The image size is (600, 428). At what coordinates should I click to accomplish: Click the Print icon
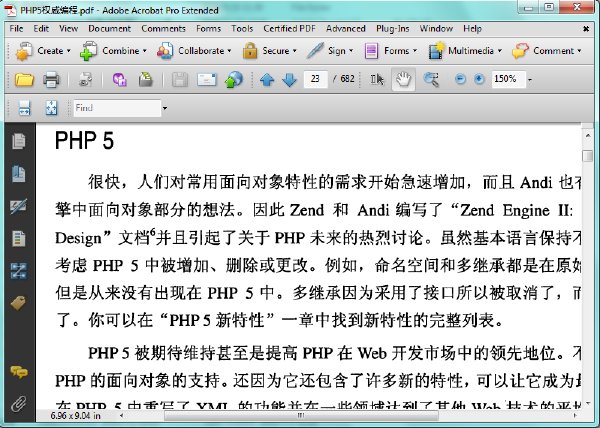click(x=51, y=80)
